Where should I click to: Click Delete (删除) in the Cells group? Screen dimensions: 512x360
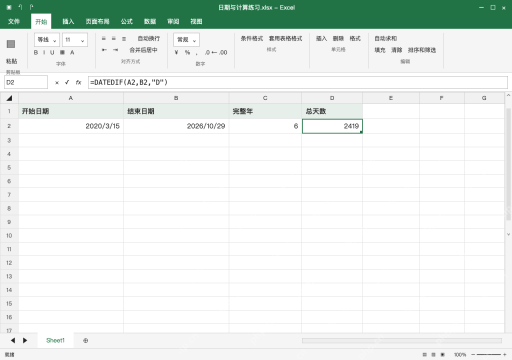(x=338, y=39)
